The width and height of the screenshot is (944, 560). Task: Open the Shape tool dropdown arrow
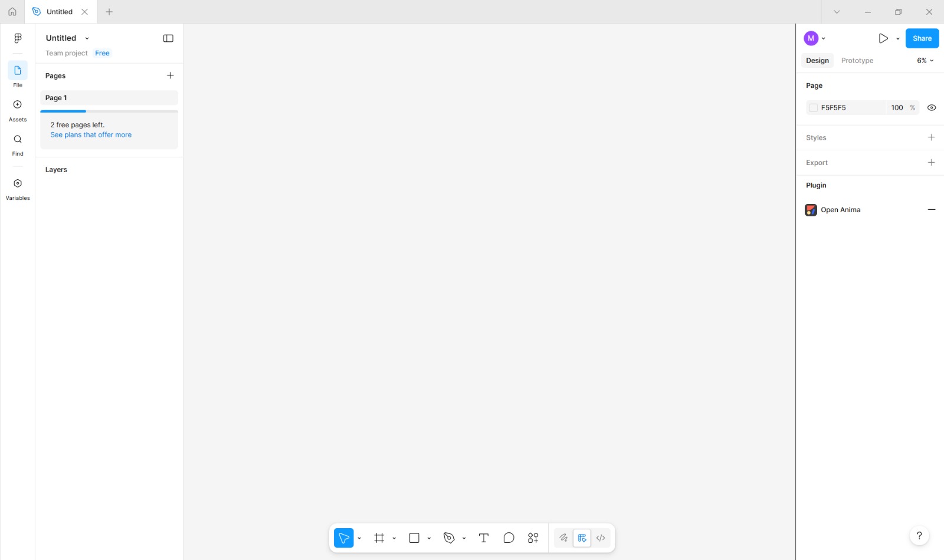click(428, 538)
